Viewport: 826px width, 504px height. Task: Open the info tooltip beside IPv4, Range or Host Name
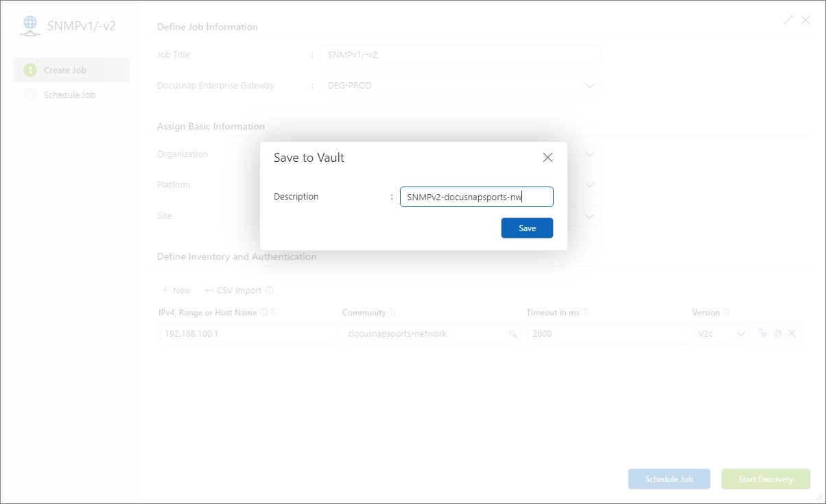(263, 312)
